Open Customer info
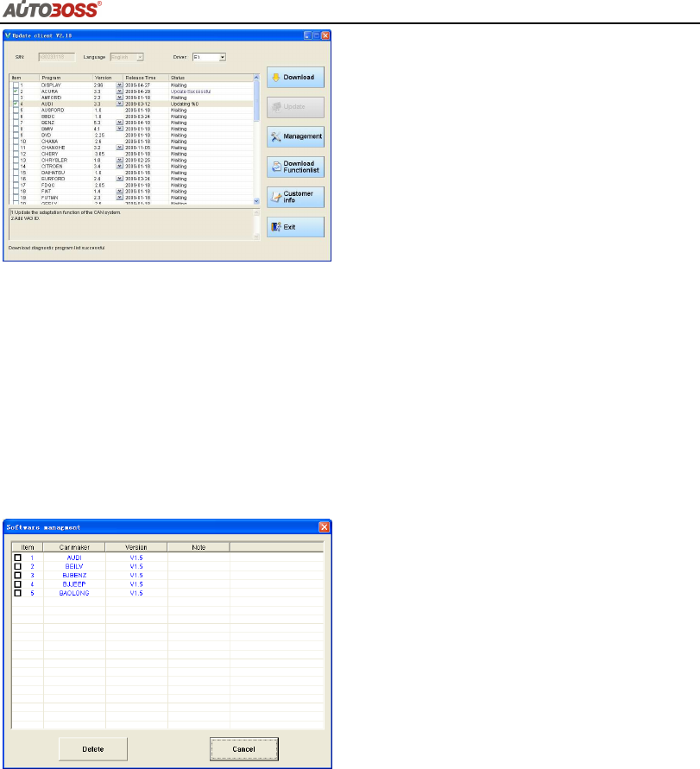 tap(295, 197)
